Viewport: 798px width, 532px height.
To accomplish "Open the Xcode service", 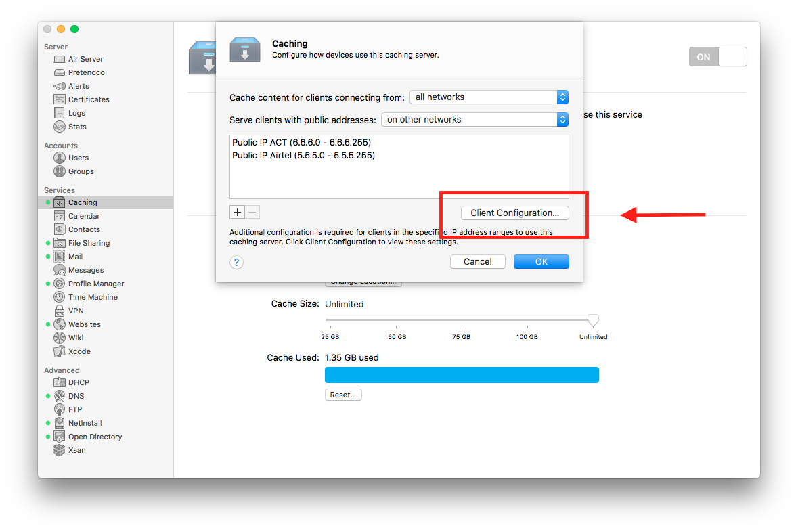I will coord(79,351).
